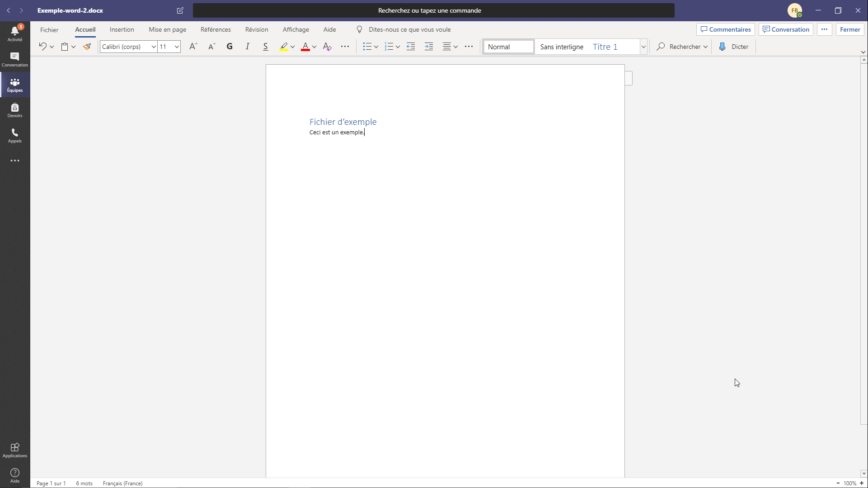Click the Fermer button
Screen dimensions: 868x488
coord(849,29)
